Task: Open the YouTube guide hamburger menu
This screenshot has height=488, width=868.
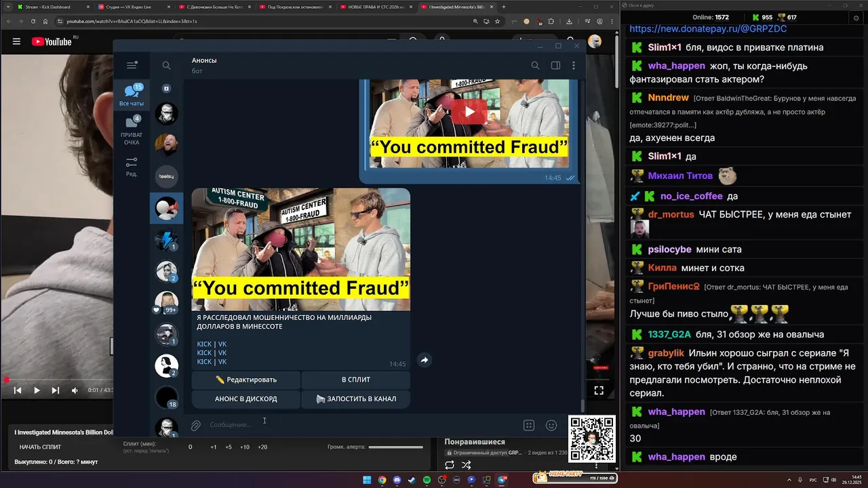Action: [16, 41]
